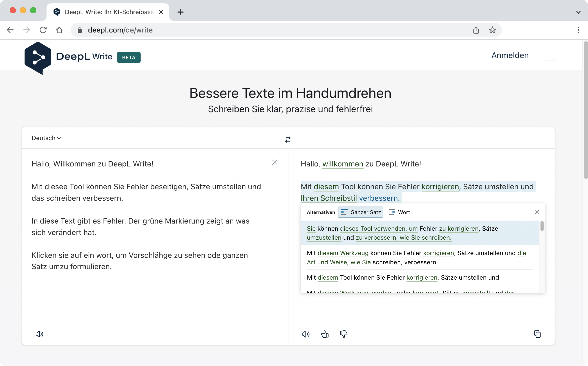
Task: Select the Ganzer Satz alternatives tab
Action: point(360,212)
